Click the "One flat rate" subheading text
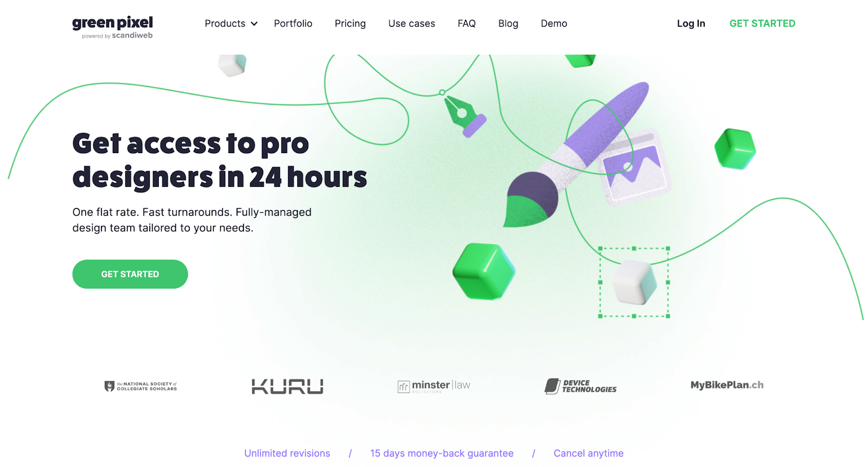The image size is (868, 467). tap(192, 220)
